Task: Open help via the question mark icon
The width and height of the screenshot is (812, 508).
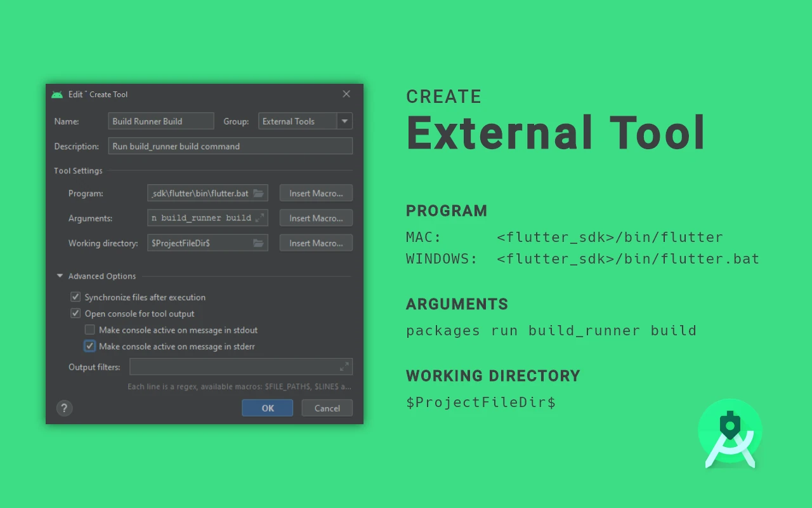Action: pos(64,408)
